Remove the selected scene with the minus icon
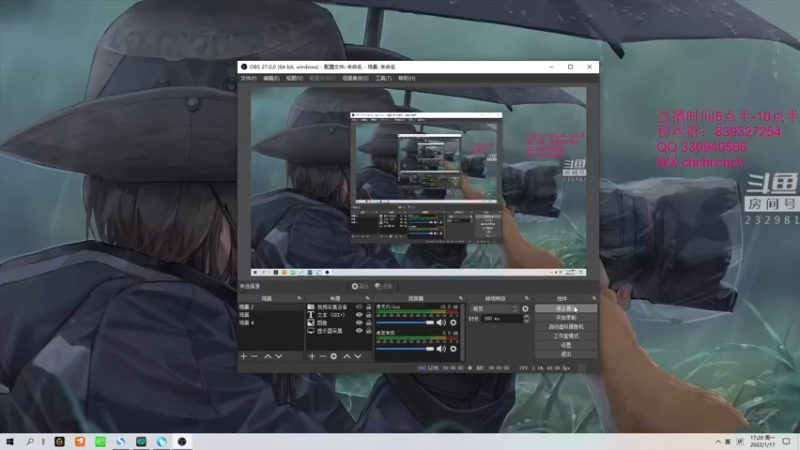The image size is (800, 450). (255, 356)
